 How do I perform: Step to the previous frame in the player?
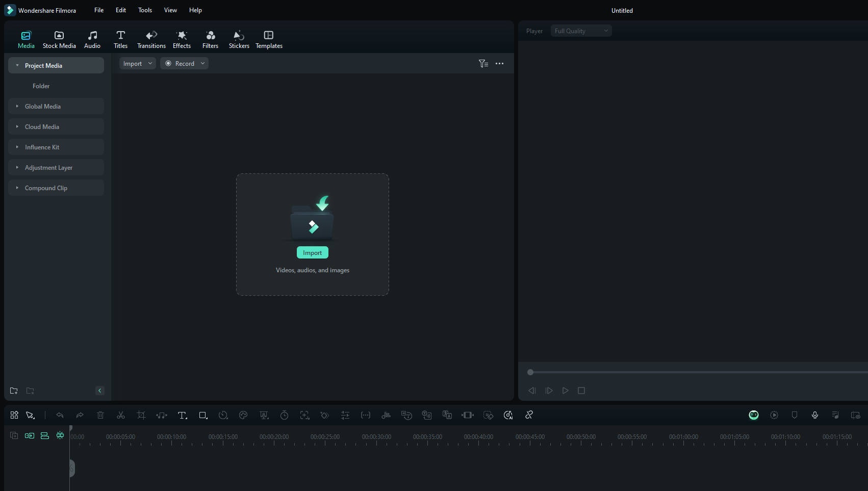[532, 391]
